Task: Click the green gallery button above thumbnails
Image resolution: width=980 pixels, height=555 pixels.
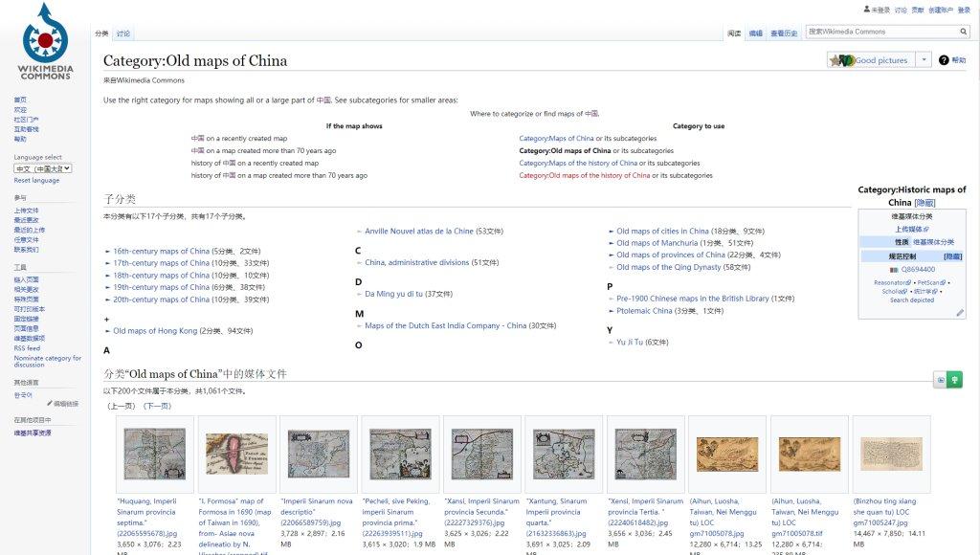Action: 954,379
